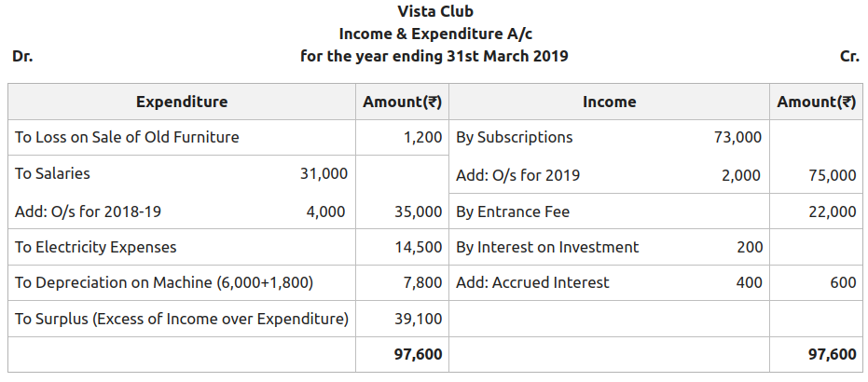868x382 pixels.
Task: Select the Income column header
Action: [x=609, y=102]
